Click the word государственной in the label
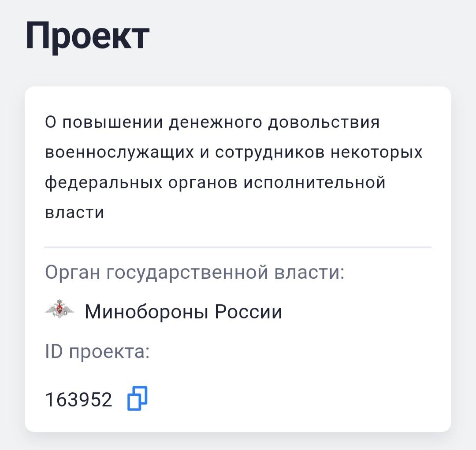 [188, 273]
